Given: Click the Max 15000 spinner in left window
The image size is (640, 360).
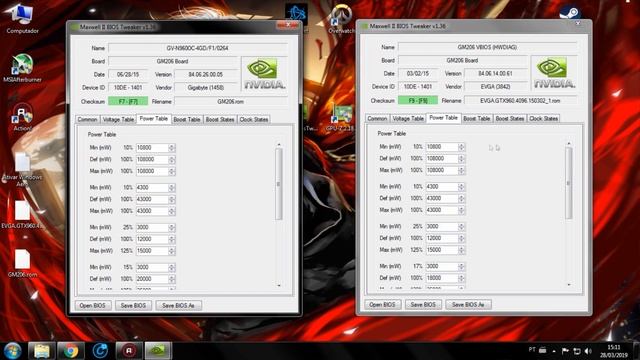Looking at the screenshot, I should pos(172,251).
